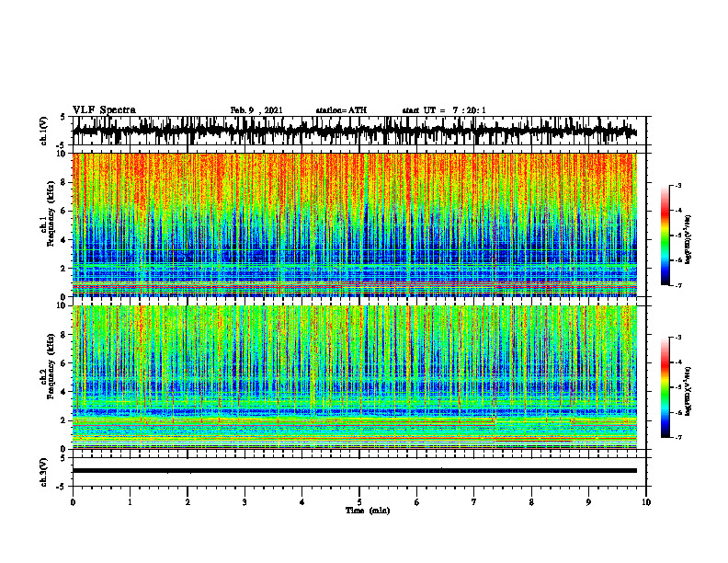Click the "5" volt tick on ch.3 axis
728x563 pixels.
coord(63,458)
